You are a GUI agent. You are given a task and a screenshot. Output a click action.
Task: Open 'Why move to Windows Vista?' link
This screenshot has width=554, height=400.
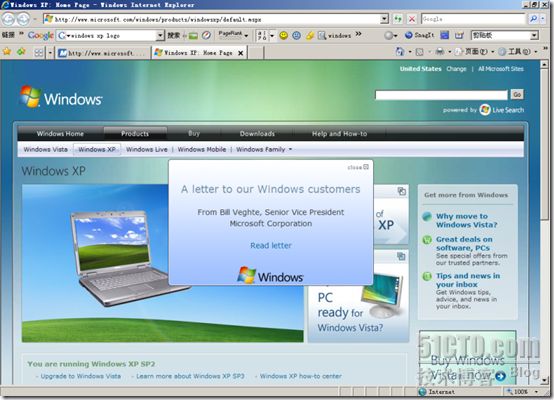pyautogui.click(x=466, y=220)
